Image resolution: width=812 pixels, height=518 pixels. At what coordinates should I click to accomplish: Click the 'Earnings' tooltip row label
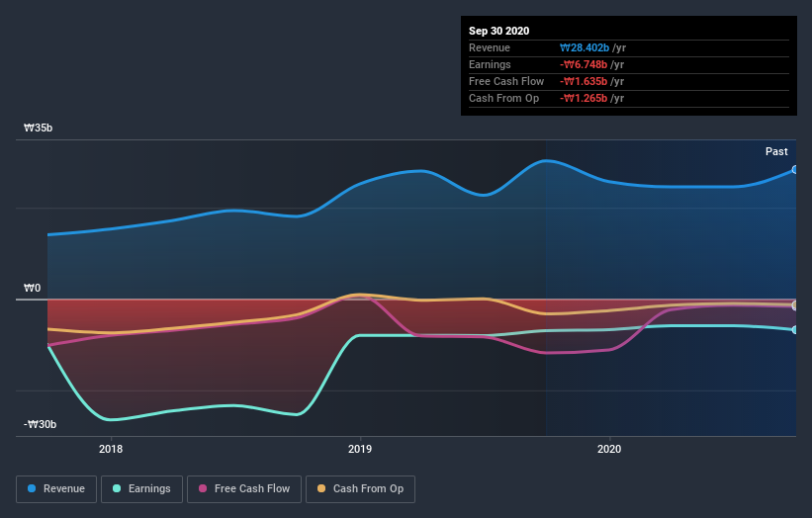pos(490,64)
